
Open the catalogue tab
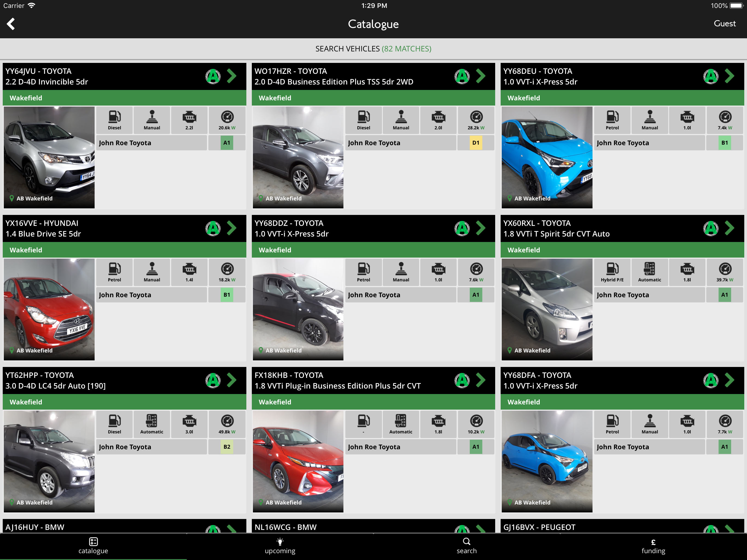93,546
